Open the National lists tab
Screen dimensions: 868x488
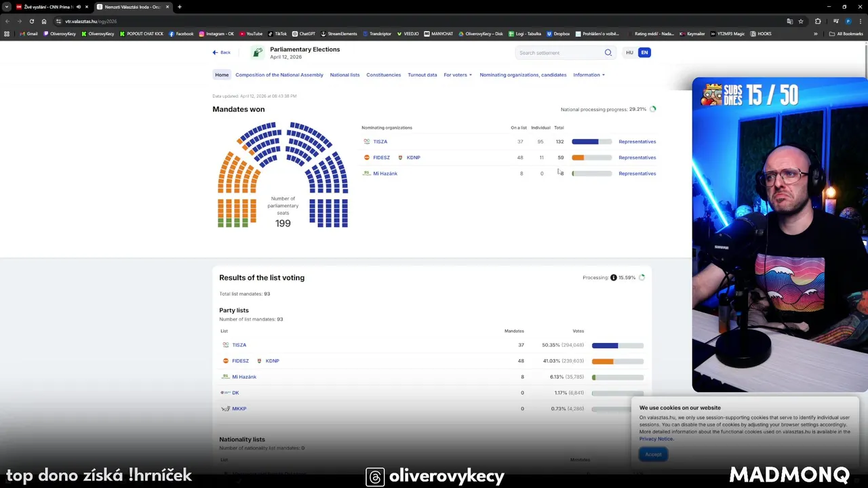pyautogui.click(x=344, y=75)
